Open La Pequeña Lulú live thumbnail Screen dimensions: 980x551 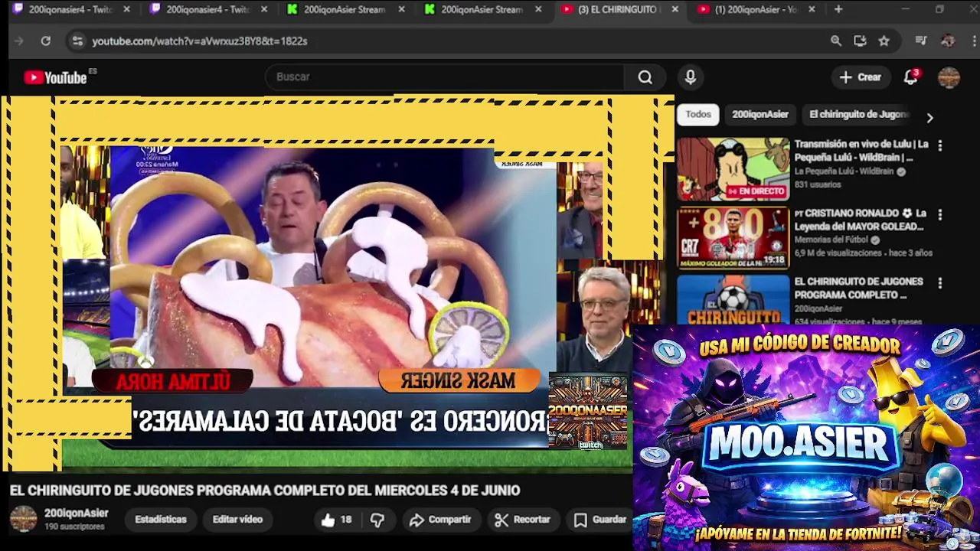click(733, 169)
